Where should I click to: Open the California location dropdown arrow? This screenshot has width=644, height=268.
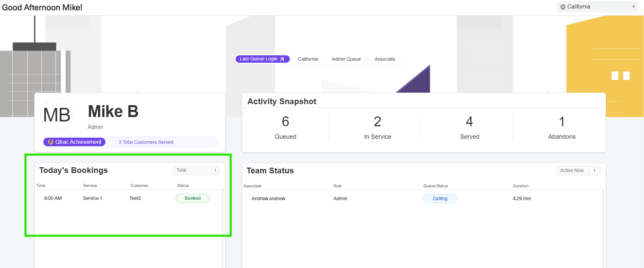[x=633, y=7]
